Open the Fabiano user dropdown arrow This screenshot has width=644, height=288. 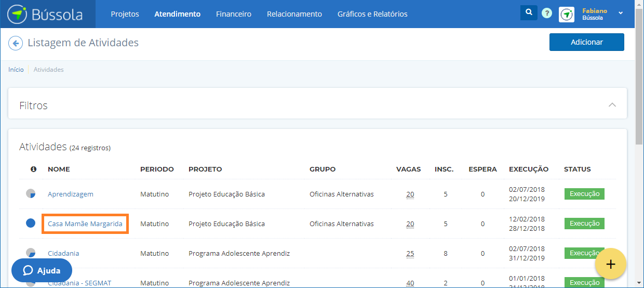621,13
